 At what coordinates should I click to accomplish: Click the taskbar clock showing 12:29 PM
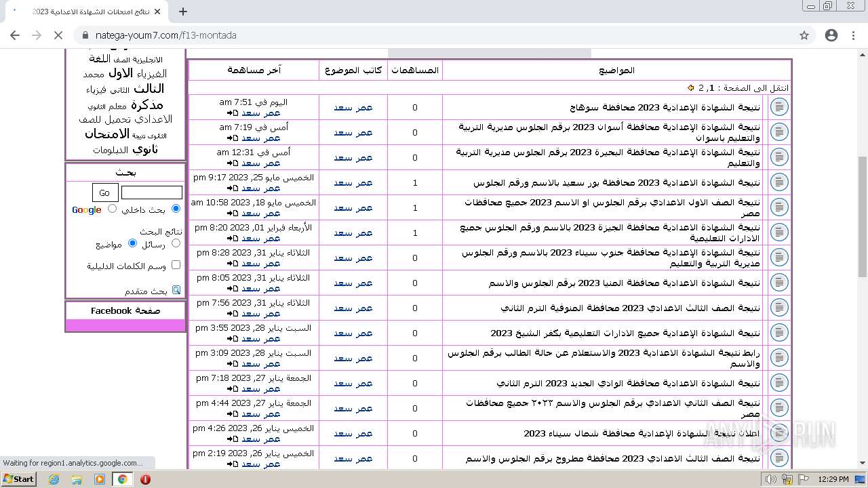click(833, 479)
